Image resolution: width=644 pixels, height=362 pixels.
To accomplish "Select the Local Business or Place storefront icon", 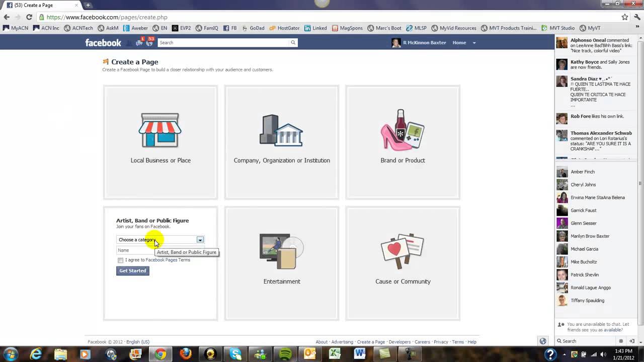I will pos(160,130).
